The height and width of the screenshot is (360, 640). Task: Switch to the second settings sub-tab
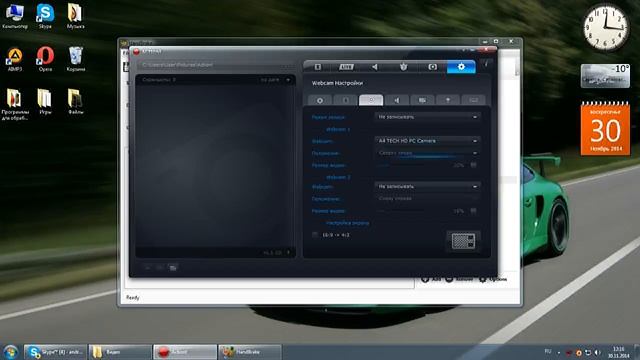[345, 100]
